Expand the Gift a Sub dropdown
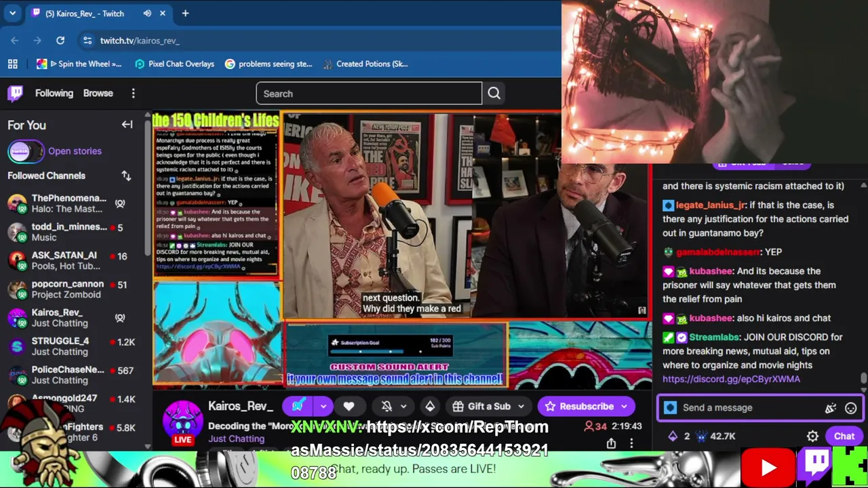 point(521,407)
